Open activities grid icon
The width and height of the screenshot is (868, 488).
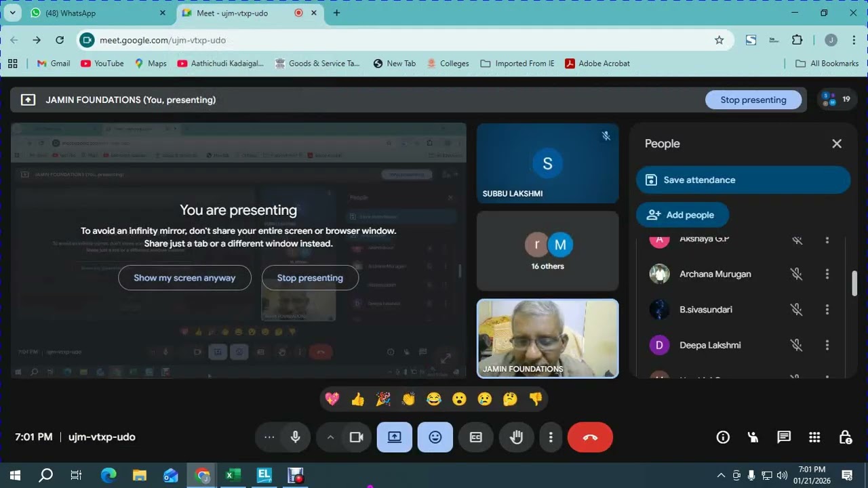814,437
